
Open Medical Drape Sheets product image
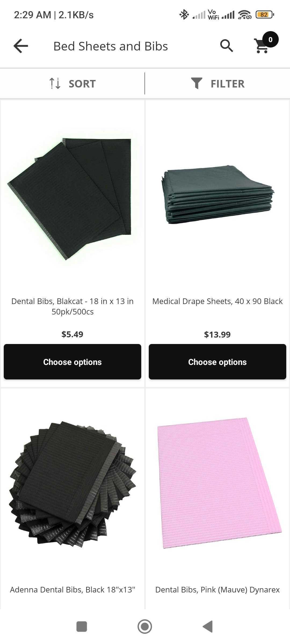coord(218,194)
